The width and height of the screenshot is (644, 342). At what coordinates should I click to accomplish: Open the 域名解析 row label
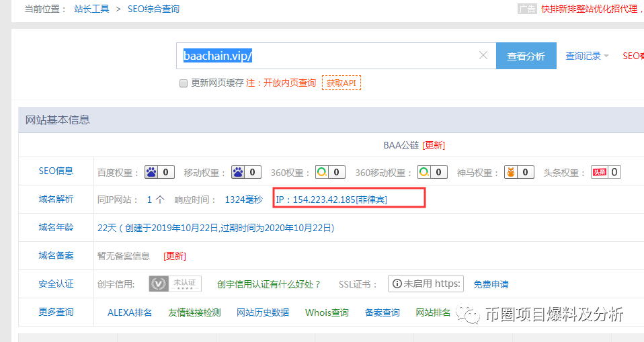[56, 199]
